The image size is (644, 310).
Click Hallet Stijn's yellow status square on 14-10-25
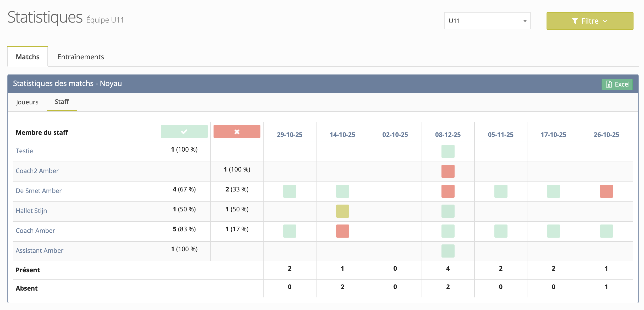pos(342,211)
